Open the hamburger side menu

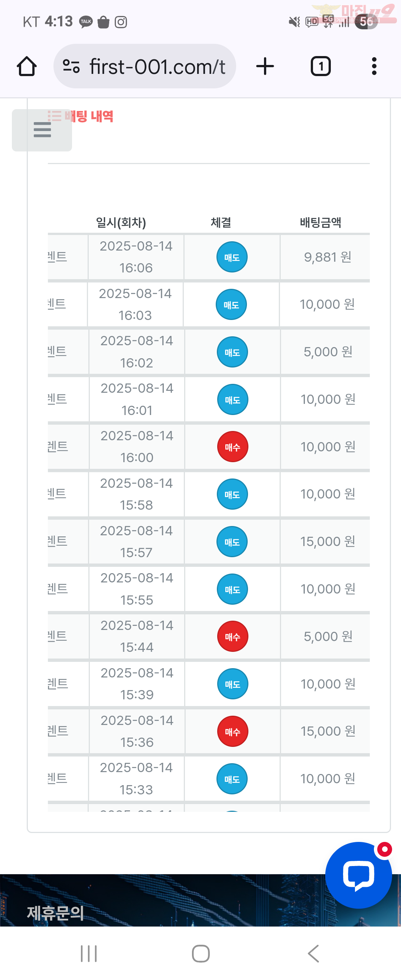(42, 130)
